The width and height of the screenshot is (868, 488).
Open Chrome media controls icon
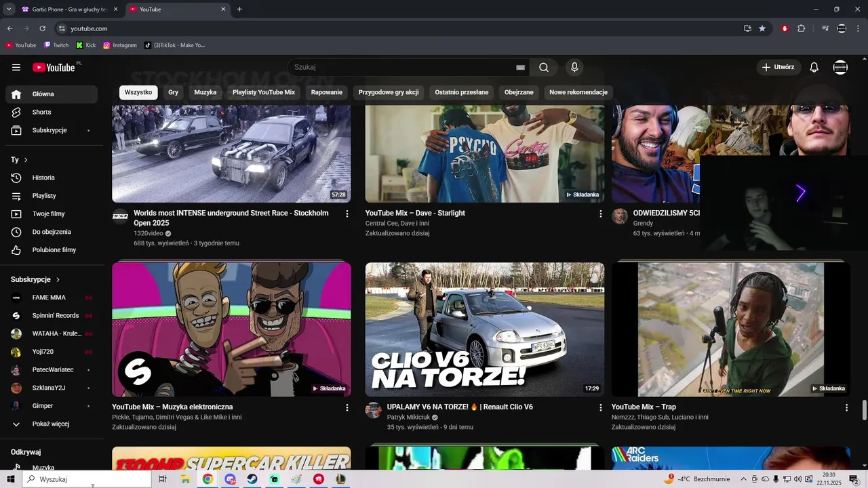(x=825, y=28)
